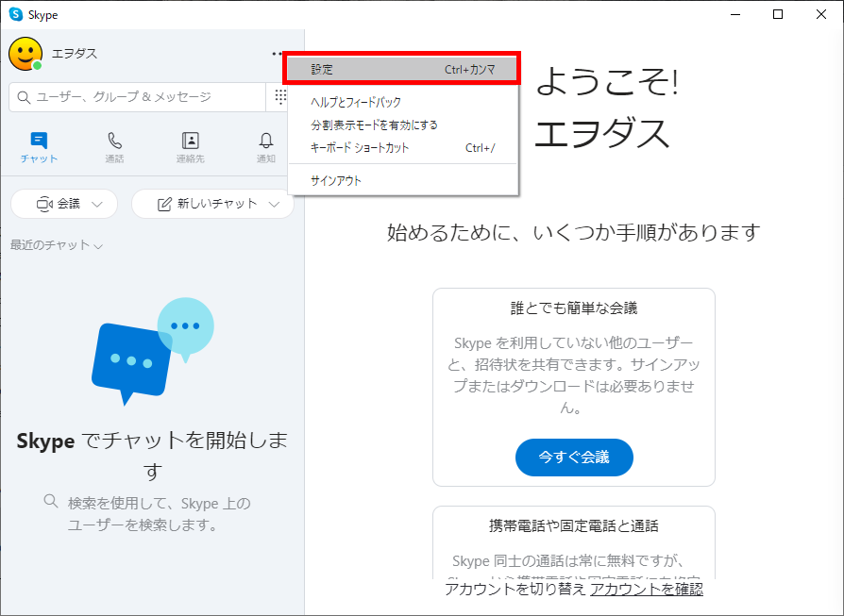Open the Chat tab icon
The height and width of the screenshot is (616, 844).
pos(39,141)
